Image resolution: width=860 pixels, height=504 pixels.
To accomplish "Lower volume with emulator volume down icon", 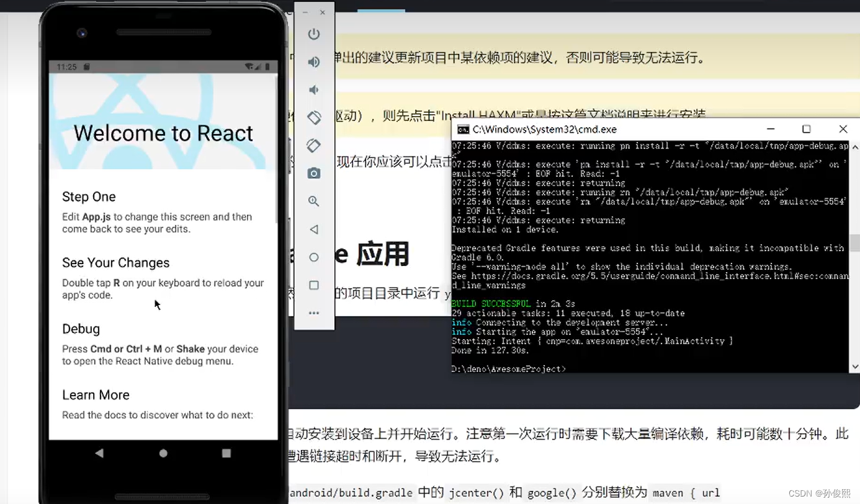I will (x=314, y=90).
